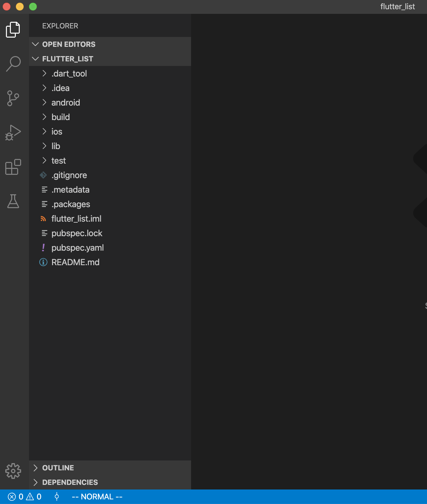Image resolution: width=427 pixels, height=504 pixels.
Task: Click the -- NORMAL -- vim mode indicator
Action: [97, 497]
